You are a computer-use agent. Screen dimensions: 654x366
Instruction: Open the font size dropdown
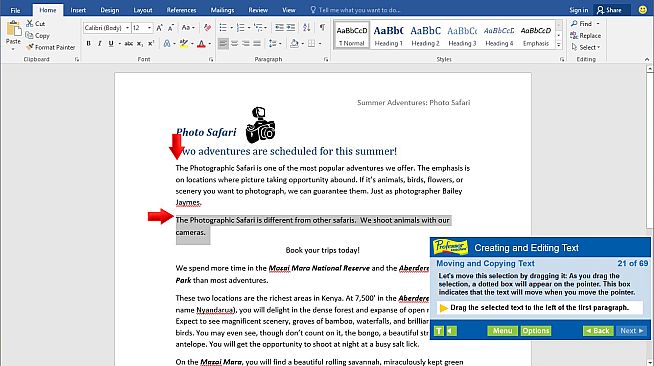pyautogui.click(x=149, y=28)
